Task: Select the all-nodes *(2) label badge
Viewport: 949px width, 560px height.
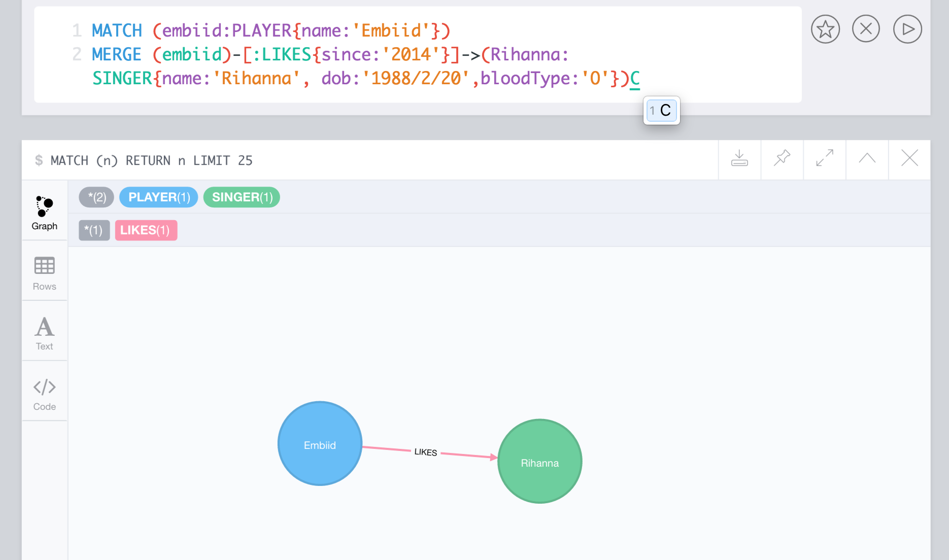Action: point(96,197)
